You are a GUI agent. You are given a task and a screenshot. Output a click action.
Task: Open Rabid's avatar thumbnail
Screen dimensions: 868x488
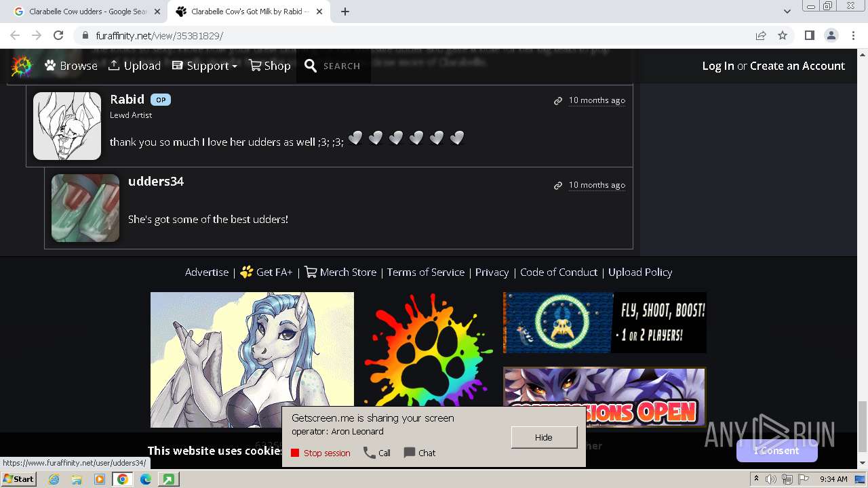67,126
